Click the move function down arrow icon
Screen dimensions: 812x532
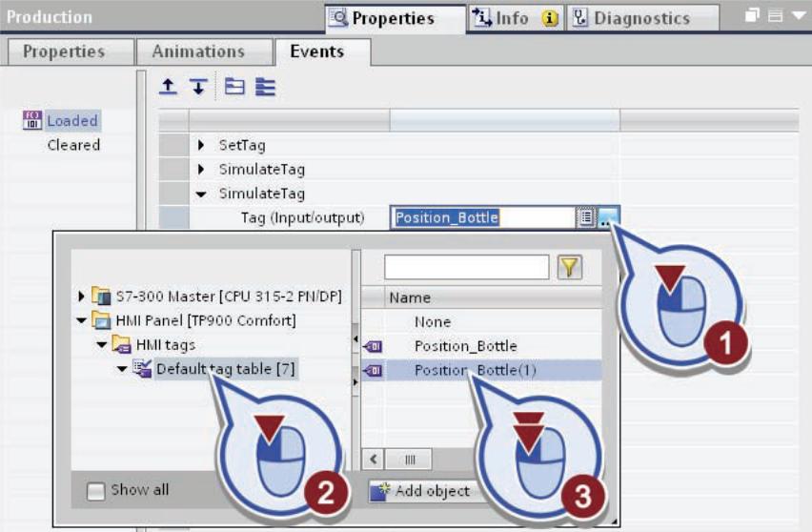[x=198, y=87]
